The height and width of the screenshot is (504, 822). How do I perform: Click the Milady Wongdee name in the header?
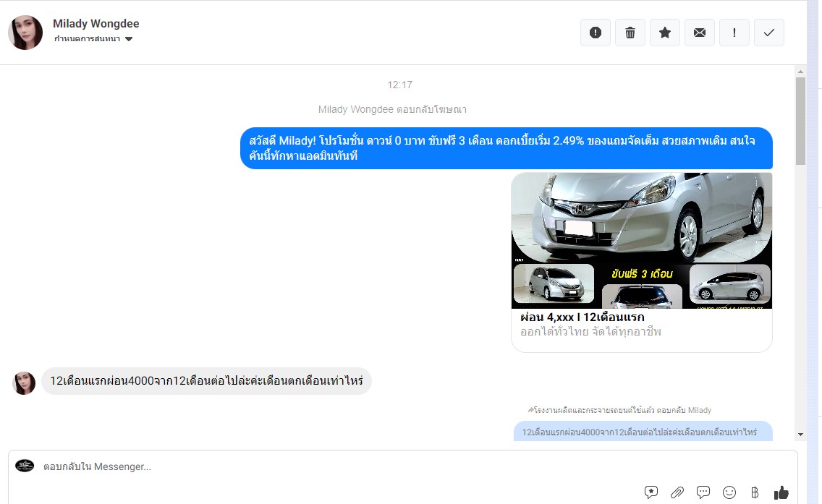pos(96,24)
